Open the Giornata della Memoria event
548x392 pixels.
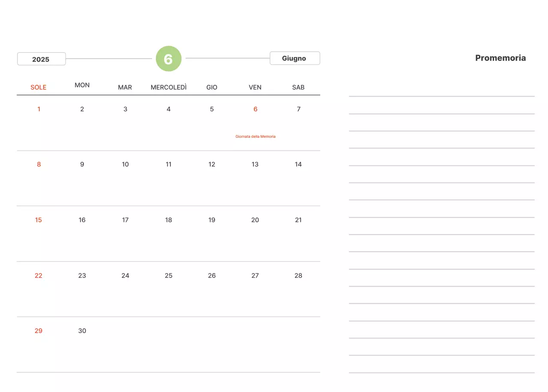point(255,137)
